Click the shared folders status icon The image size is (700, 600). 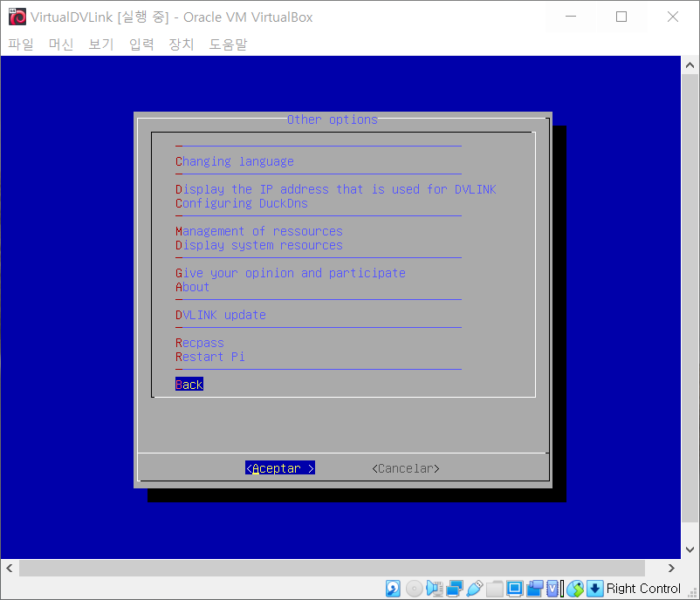pyautogui.click(x=495, y=589)
